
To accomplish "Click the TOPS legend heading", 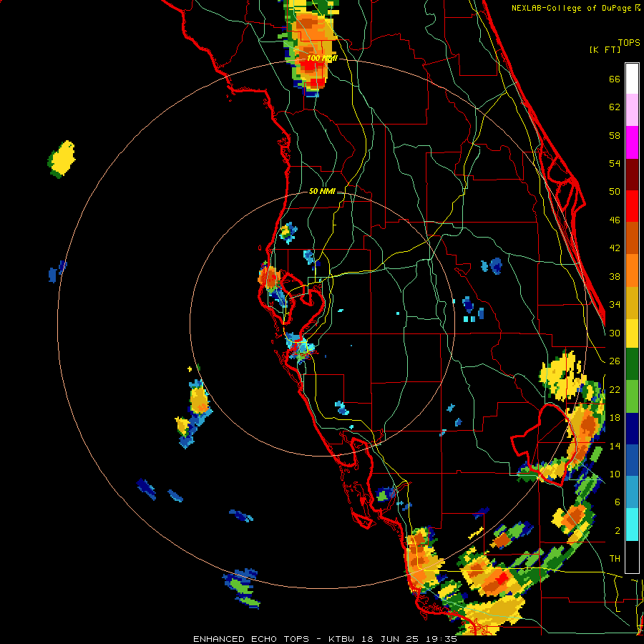I will (x=629, y=43).
